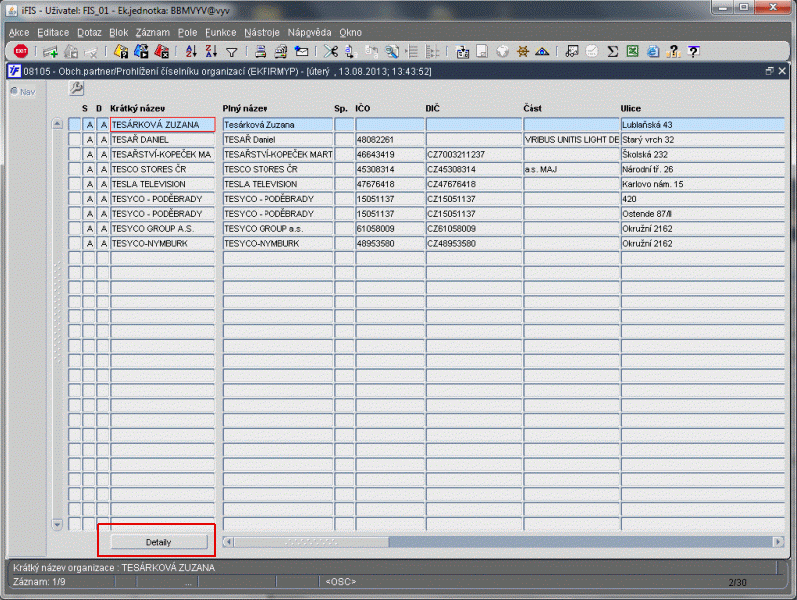Click the ship wheel toolbar icon
797x600 pixels.
tap(523, 51)
